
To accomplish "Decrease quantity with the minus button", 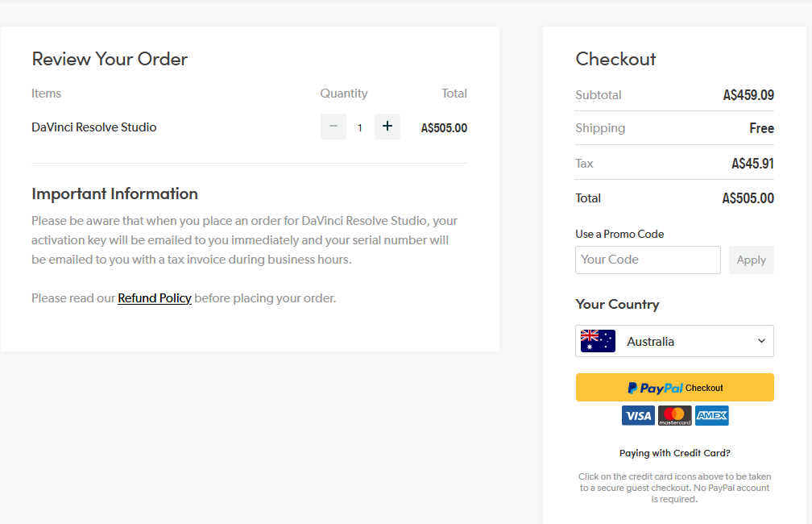I will tap(333, 127).
